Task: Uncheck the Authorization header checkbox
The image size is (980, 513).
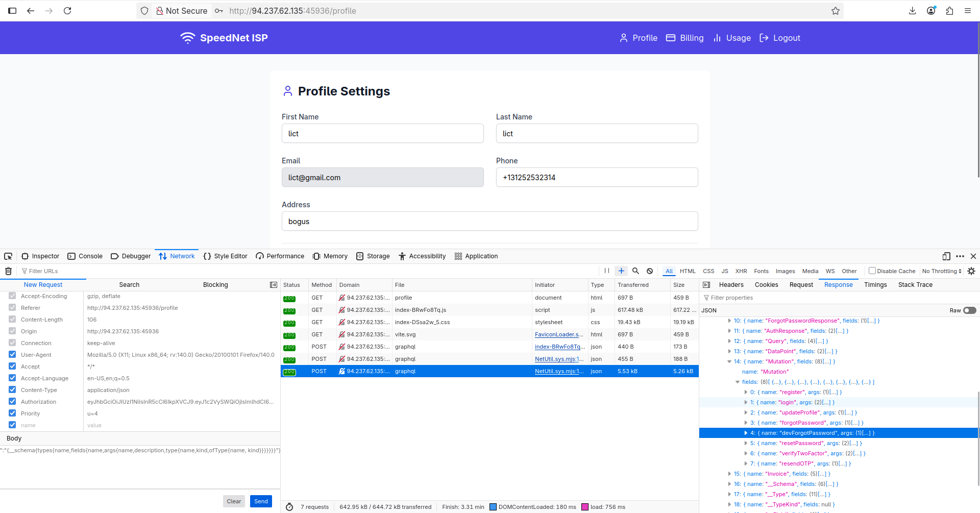Action: 12,402
